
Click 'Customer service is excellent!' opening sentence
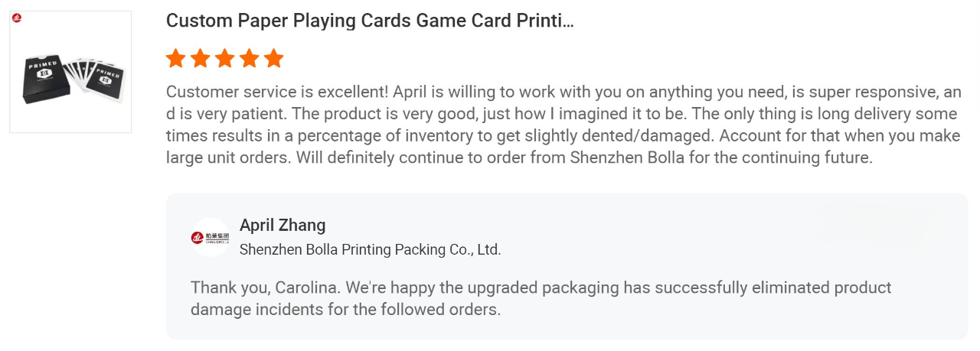(x=278, y=93)
